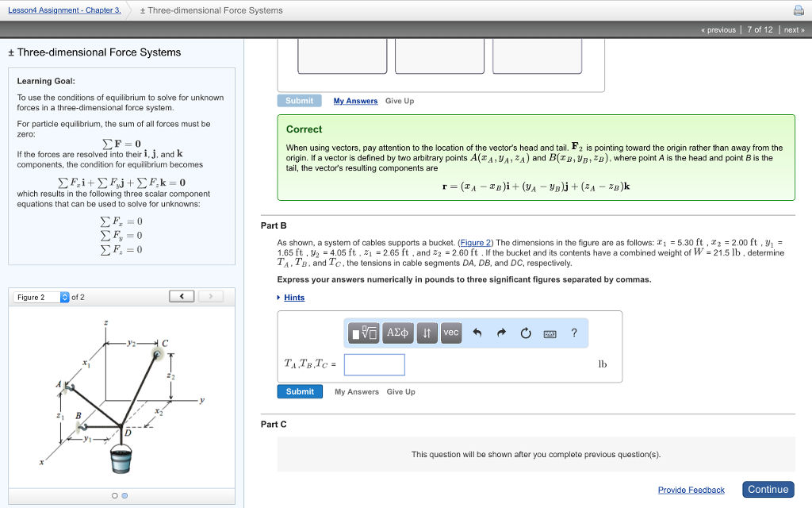The width and height of the screenshot is (812, 508).
Task: Redo using the right-curved arrow icon
Action: (500, 333)
